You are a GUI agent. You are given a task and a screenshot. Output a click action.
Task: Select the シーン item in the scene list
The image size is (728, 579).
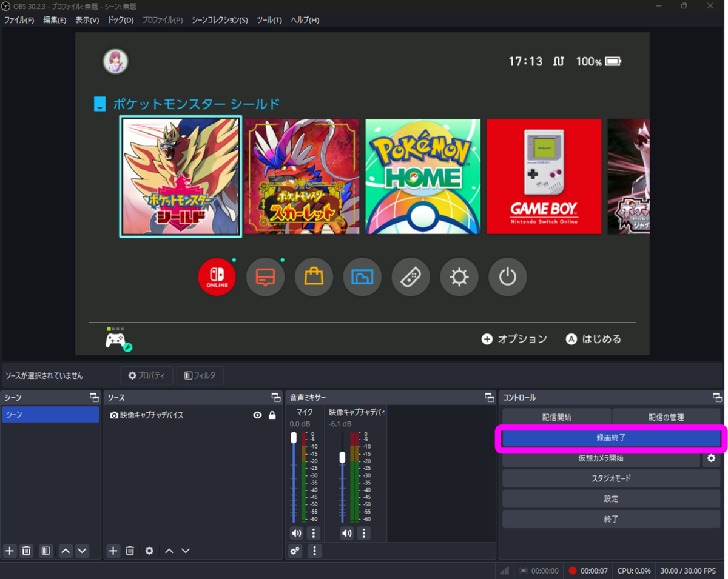50,415
